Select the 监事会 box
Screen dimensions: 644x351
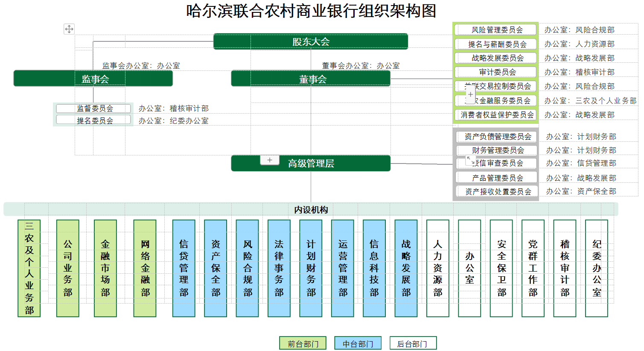point(93,79)
